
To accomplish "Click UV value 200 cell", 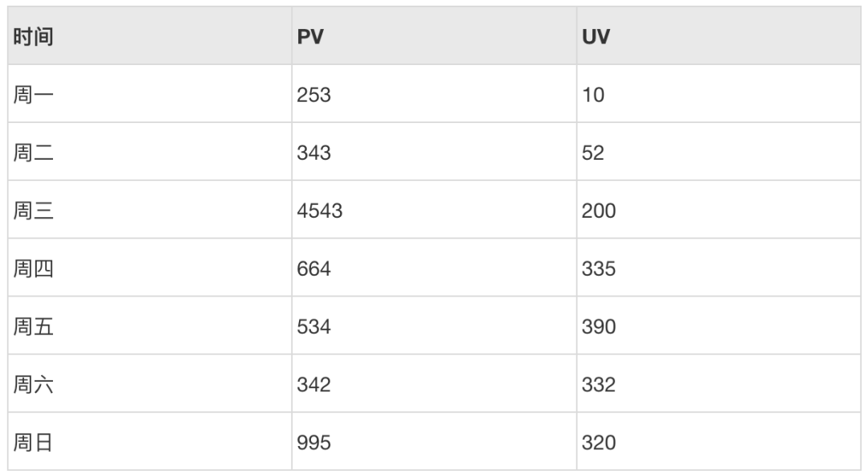I will (x=719, y=210).
